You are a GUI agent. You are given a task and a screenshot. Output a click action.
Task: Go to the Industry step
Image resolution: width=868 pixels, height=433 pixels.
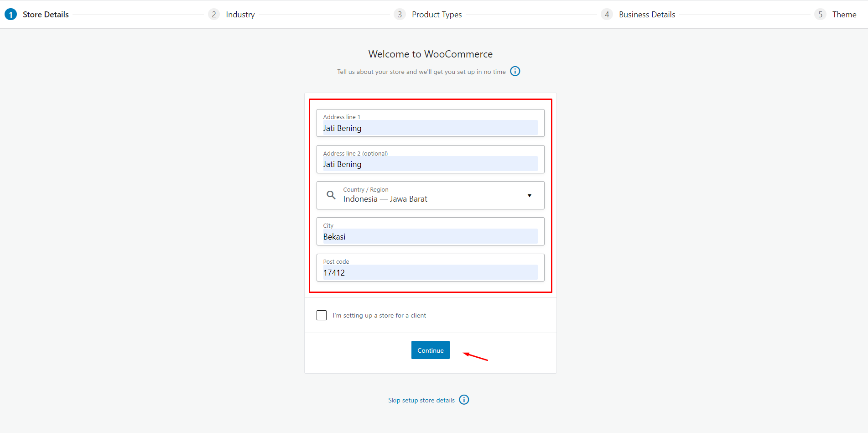(240, 15)
